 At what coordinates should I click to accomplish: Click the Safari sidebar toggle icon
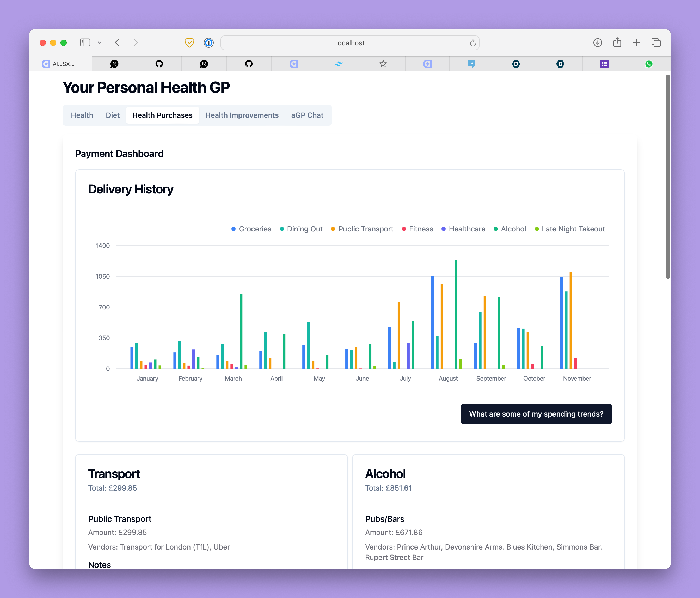85,42
